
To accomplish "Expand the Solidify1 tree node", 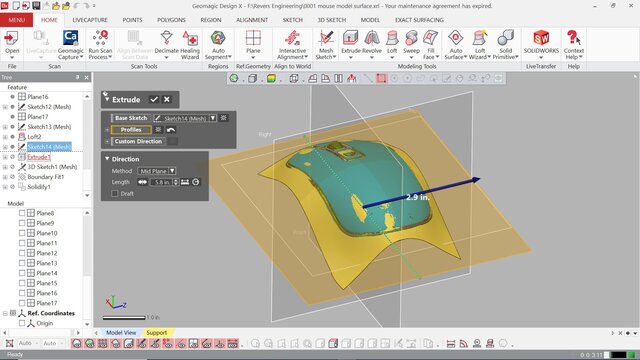I will (5, 187).
